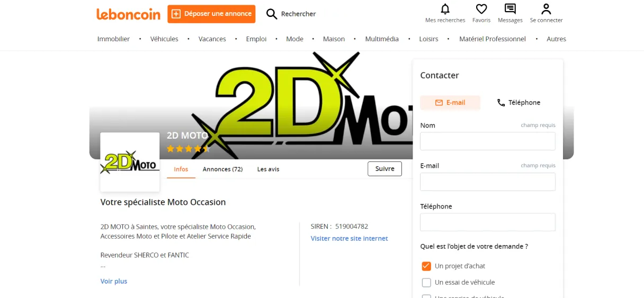
Task: Click the heading Votre spécialiste Moto Occasion
Action: pyautogui.click(x=163, y=202)
